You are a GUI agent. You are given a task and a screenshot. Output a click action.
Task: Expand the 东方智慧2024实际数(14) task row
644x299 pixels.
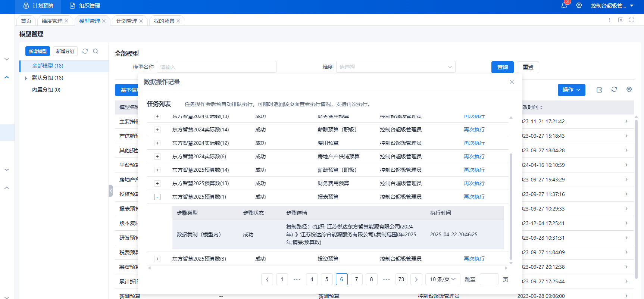pyautogui.click(x=157, y=130)
